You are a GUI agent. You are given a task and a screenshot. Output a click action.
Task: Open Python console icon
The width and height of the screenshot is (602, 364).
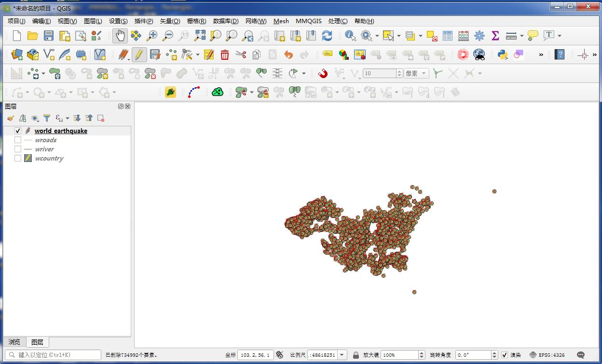pos(503,54)
